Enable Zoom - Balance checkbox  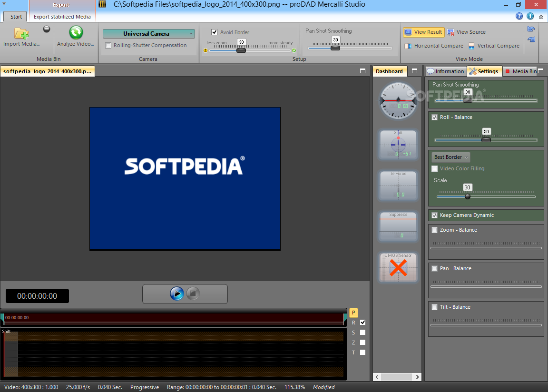[434, 230]
